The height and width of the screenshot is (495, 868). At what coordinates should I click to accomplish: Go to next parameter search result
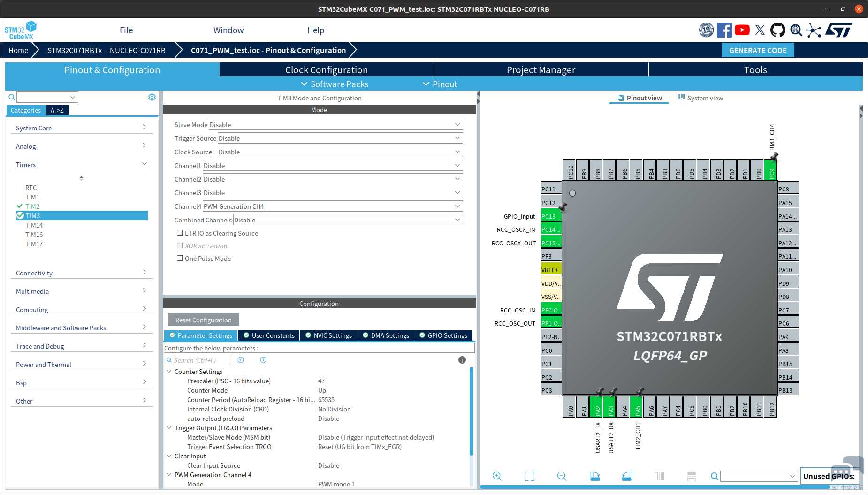pos(263,360)
